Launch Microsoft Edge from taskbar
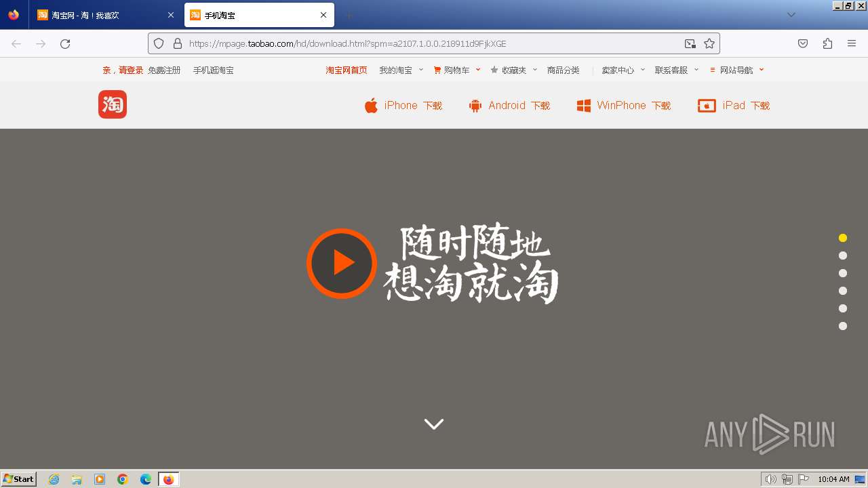The height and width of the screenshot is (488, 868). coord(146,479)
